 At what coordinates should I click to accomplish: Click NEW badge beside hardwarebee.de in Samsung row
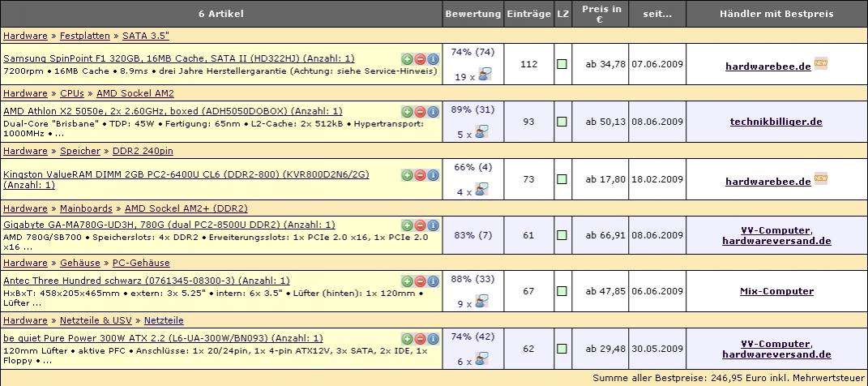coord(820,64)
